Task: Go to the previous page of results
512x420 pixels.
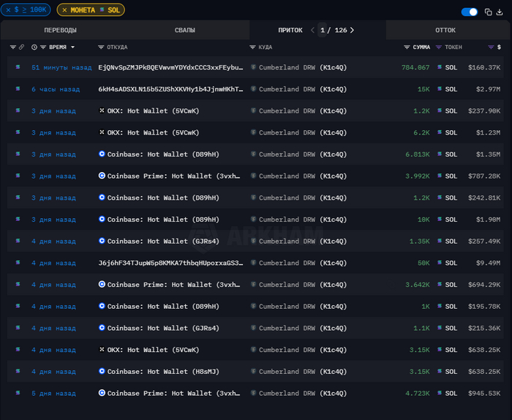Action: click(x=313, y=30)
